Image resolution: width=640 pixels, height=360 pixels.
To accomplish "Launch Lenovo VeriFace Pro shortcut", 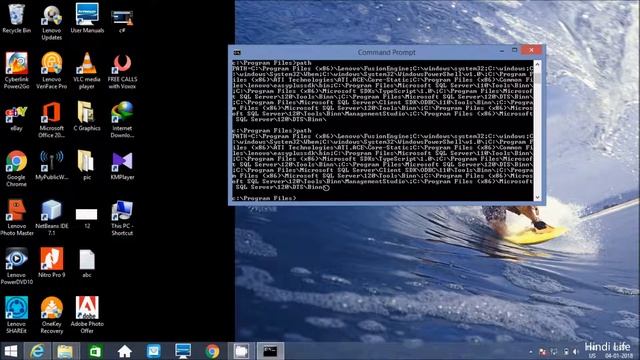I will tap(51, 70).
